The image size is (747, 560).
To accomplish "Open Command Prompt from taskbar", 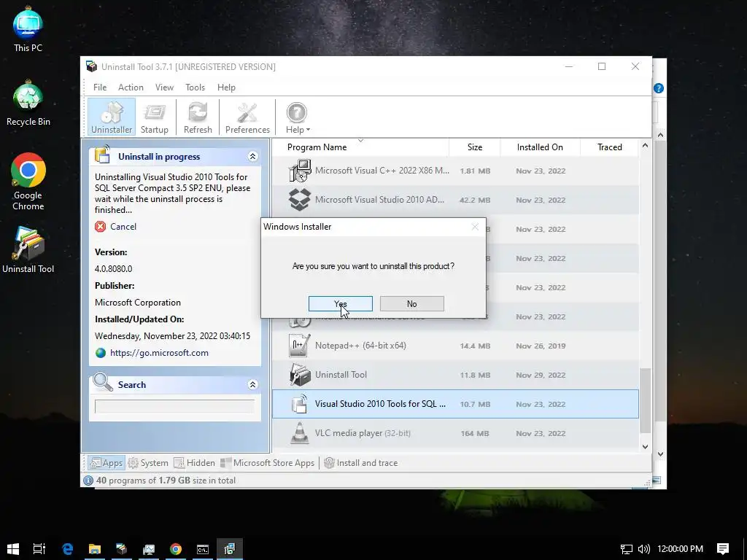I will tap(203, 548).
